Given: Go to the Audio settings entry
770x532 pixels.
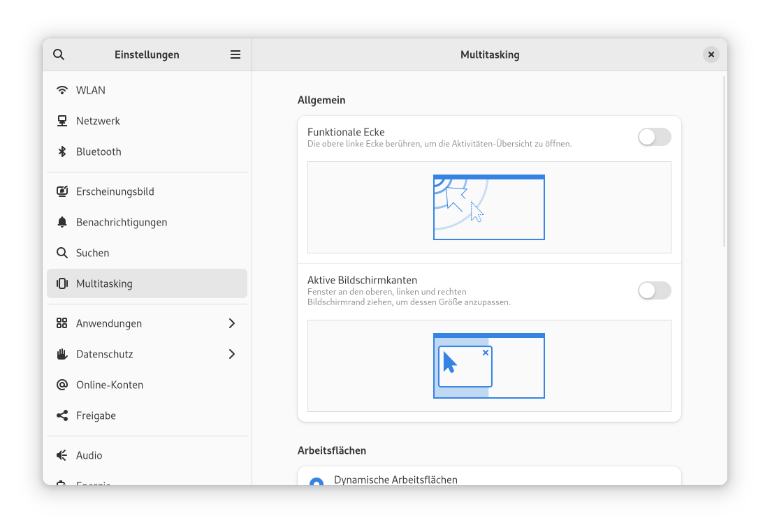Looking at the screenshot, I should click(x=89, y=455).
